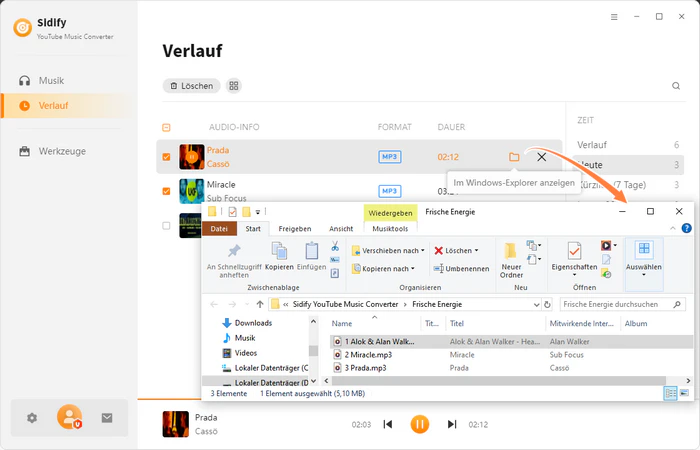Image resolution: width=700 pixels, height=450 pixels.
Task: Open Downloads in the navigation pane
Action: tap(253, 323)
